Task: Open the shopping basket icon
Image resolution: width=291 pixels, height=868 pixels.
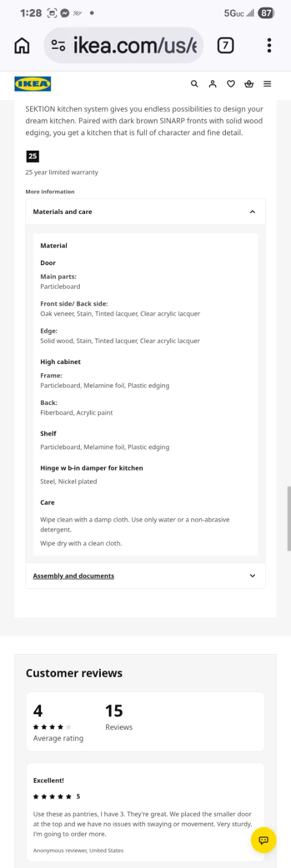Action: pos(249,84)
